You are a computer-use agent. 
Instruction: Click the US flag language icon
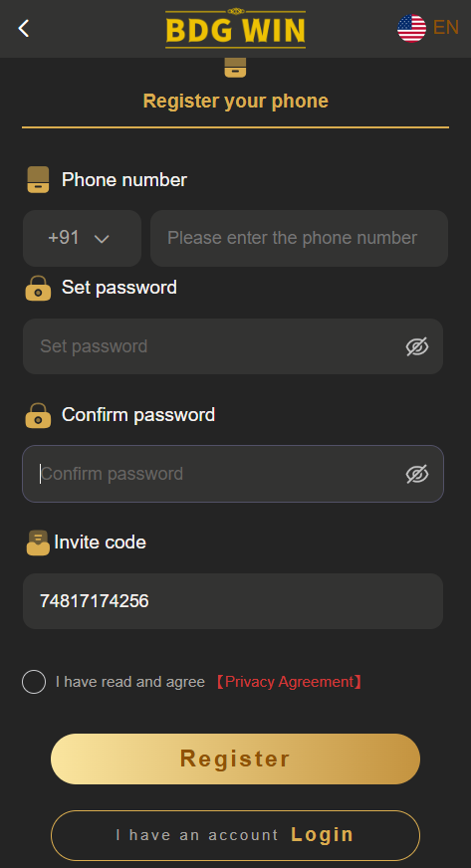pyautogui.click(x=412, y=28)
